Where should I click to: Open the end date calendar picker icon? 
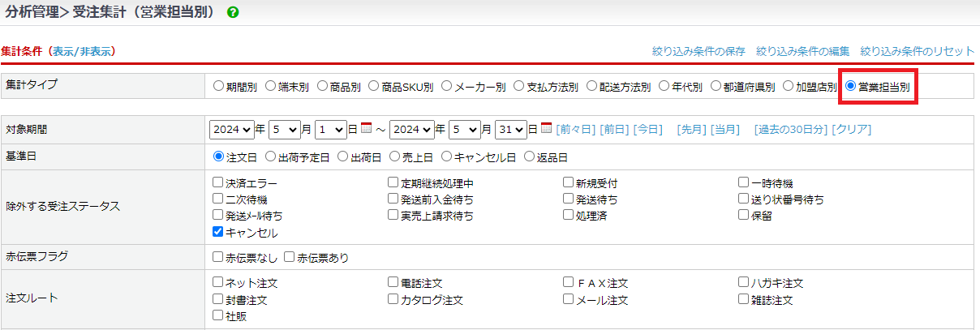click(x=546, y=128)
